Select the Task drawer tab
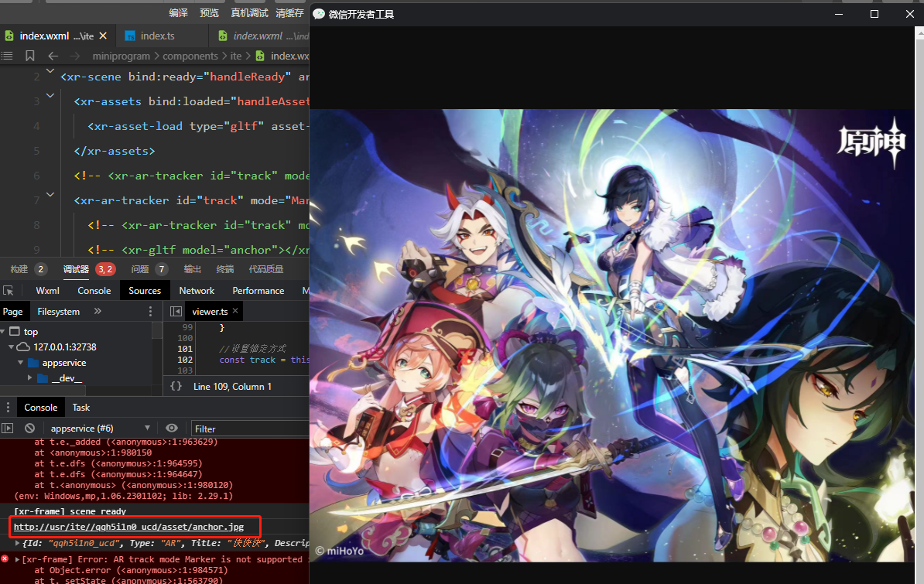The image size is (924, 584). point(80,407)
